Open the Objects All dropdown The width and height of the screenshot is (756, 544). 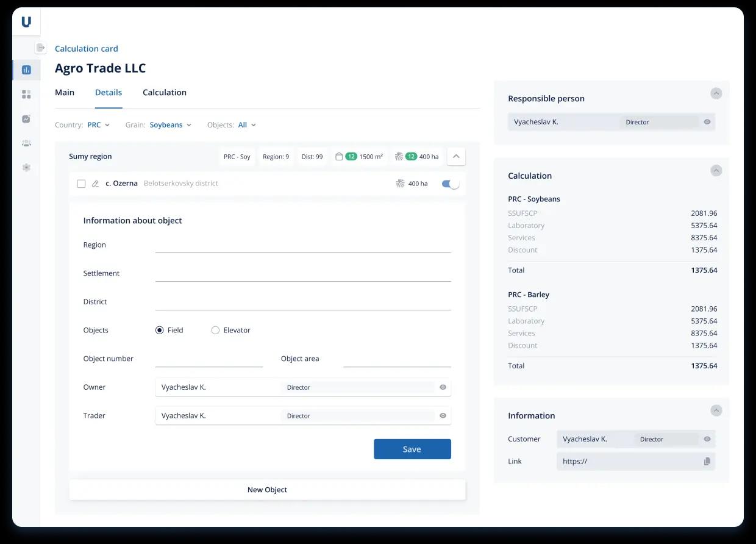(x=247, y=125)
